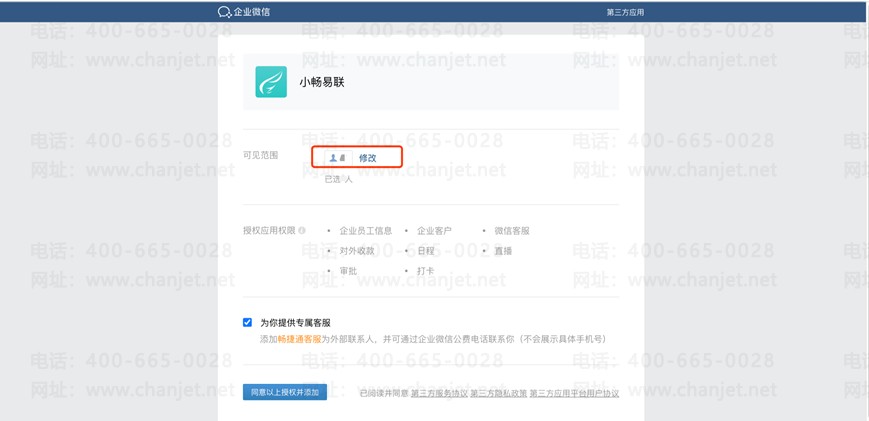Open 第三方应用 in the top bar
The image size is (869, 421).
click(x=625, y=13)
